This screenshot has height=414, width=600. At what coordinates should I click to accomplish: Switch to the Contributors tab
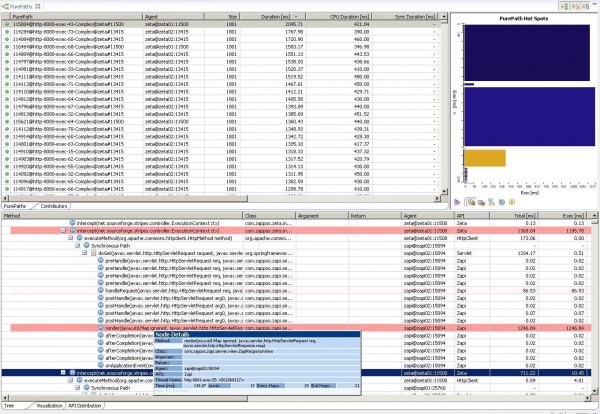click(54, 206)
